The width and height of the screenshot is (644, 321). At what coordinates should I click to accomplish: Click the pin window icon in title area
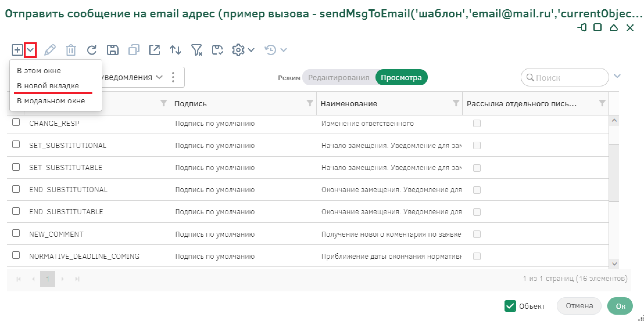582,28
